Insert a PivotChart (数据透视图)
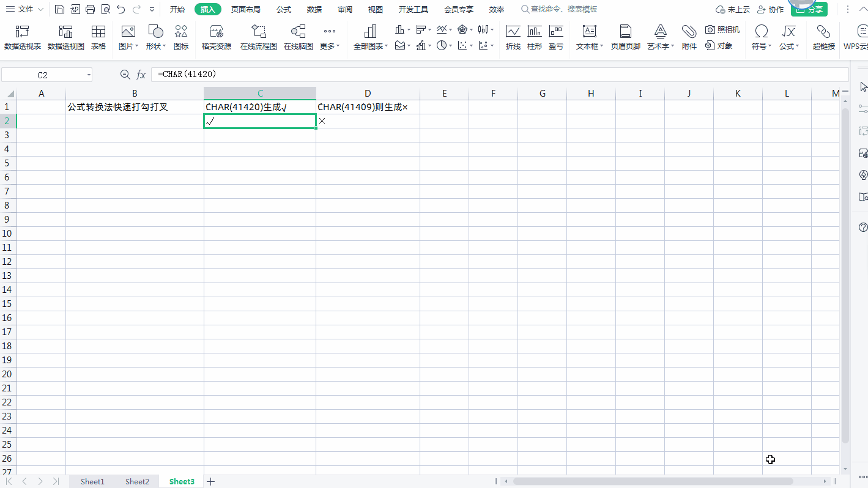The height and width of the screenshot is (488, 868). pyautogui.click(x=66, y=37)
